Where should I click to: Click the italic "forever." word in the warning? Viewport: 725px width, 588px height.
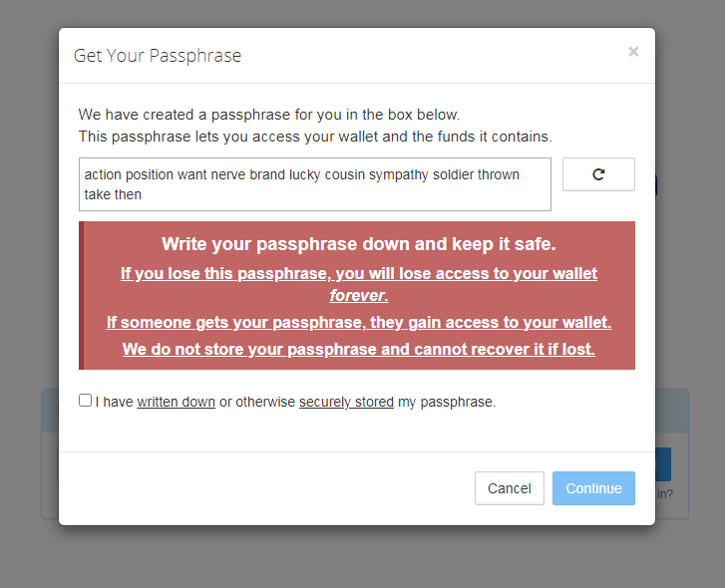(x=358, y=296)
